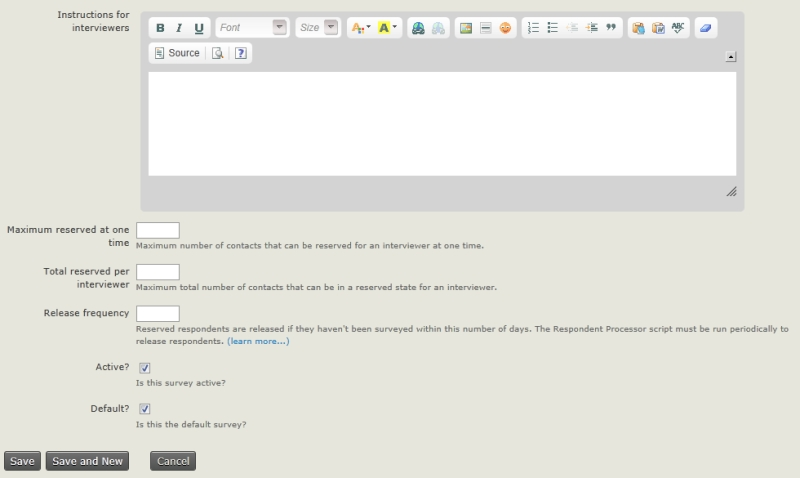The image size is (800, 478).
Task: Insert a block quote
Action: pyautogui.click(x=610, y=28)
